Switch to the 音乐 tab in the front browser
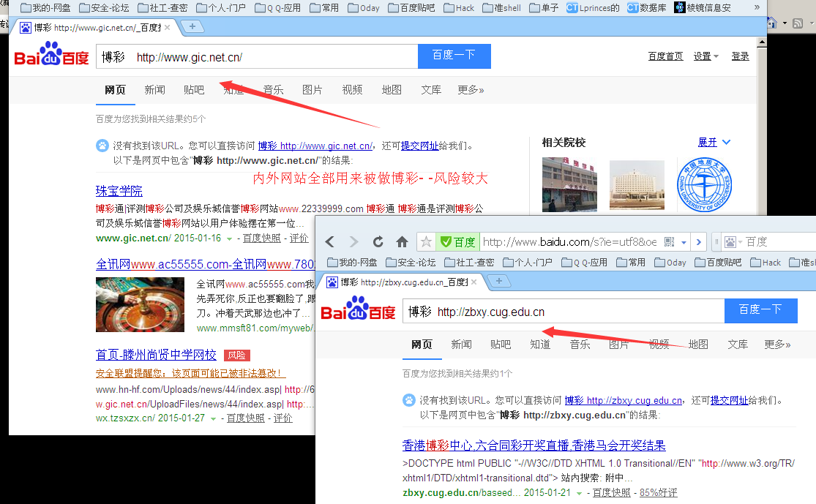 click(x=580, y=345)
